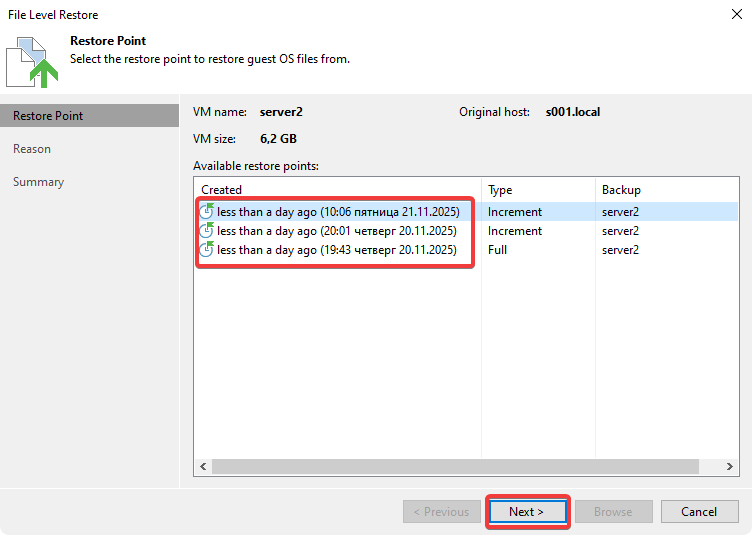Click the horizontal scrollbar right arrow
This screenshot has width=752, height=535.
(733, 466)
